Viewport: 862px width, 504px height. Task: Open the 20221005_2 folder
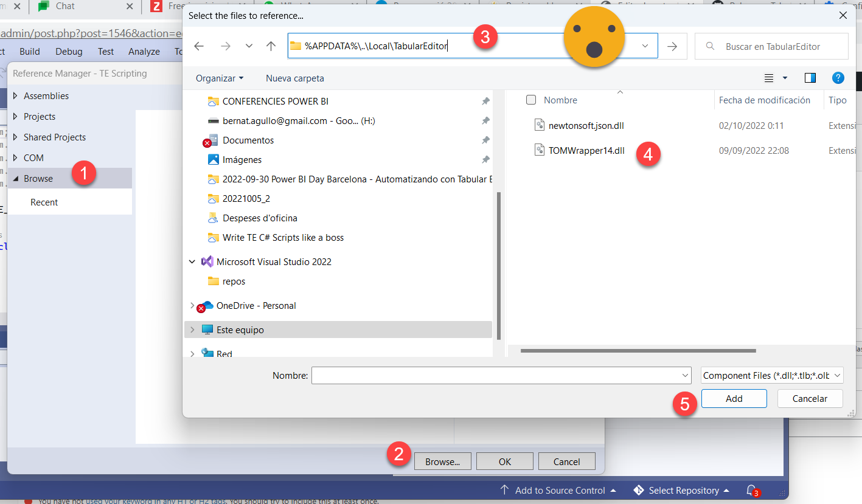246,199
